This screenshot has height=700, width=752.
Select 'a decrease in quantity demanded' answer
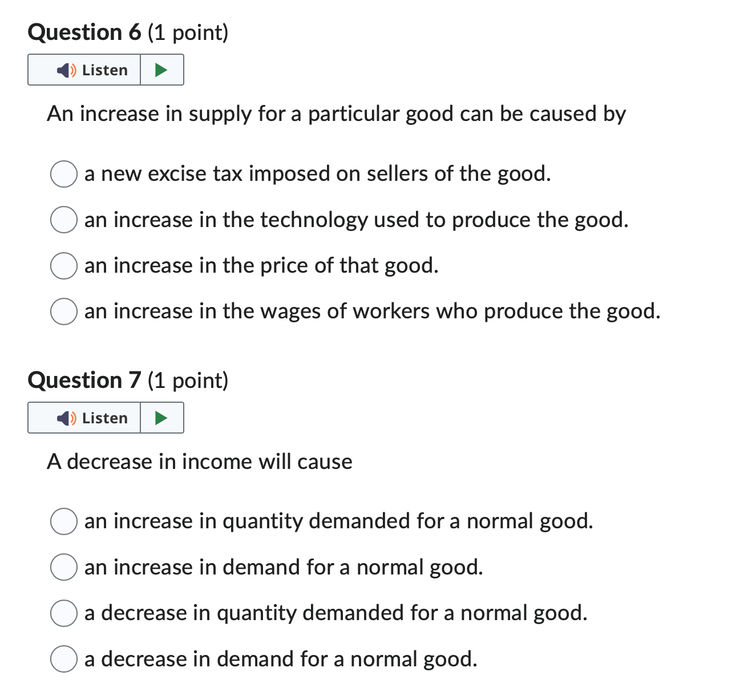63,613
